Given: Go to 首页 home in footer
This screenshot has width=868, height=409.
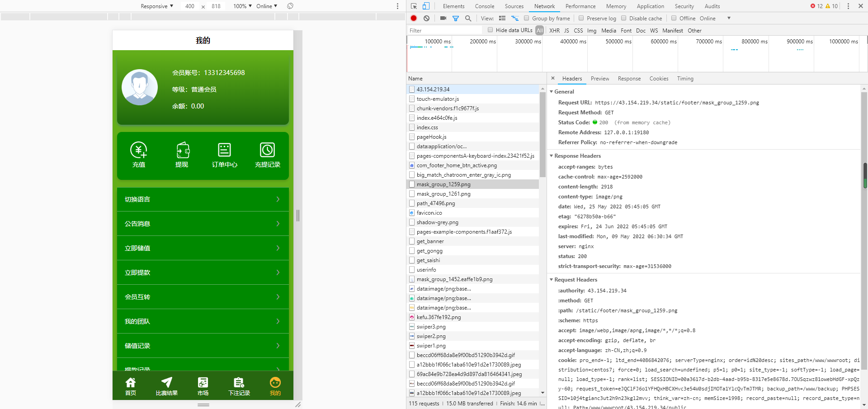Looking at the screenshot, I should point(131,386).
